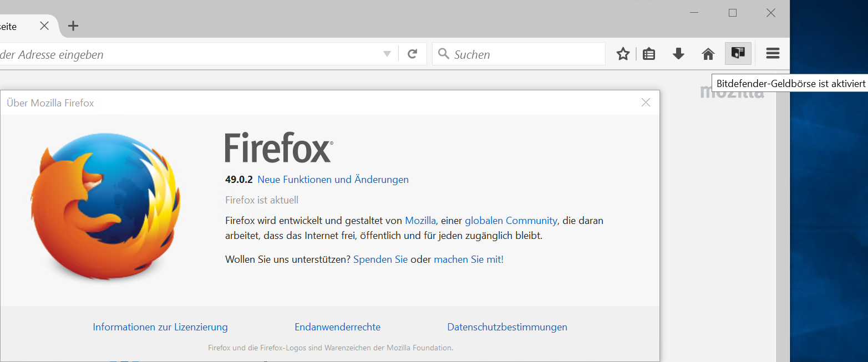Click the Firefox wordmark heading
Image resolution: width=868 pixels, height=362 pixels.
pyautogui.click(x=279, y=147)
